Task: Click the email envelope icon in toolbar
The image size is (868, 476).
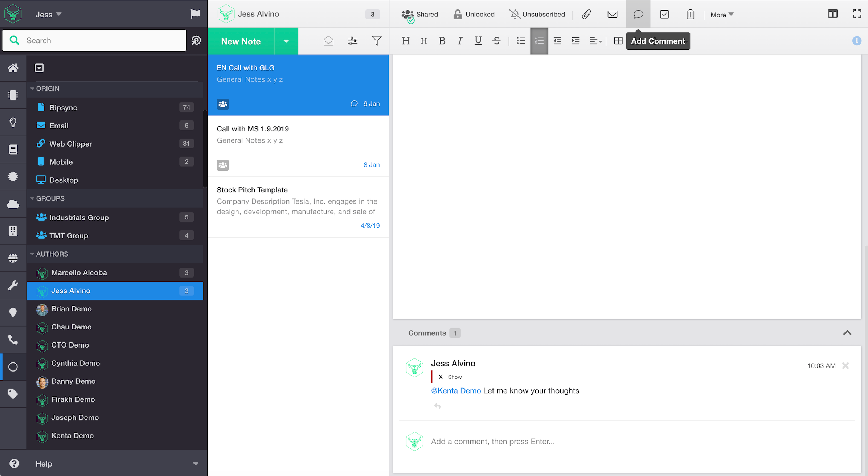Action: coord(613,14)
